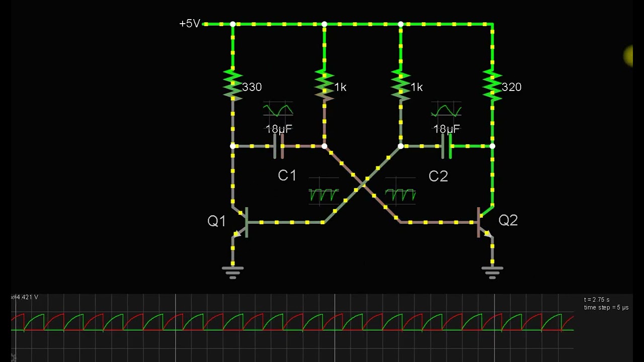Click the 18µF value above C1
Viewport: 644px width, 362px height.
(278, 129)
